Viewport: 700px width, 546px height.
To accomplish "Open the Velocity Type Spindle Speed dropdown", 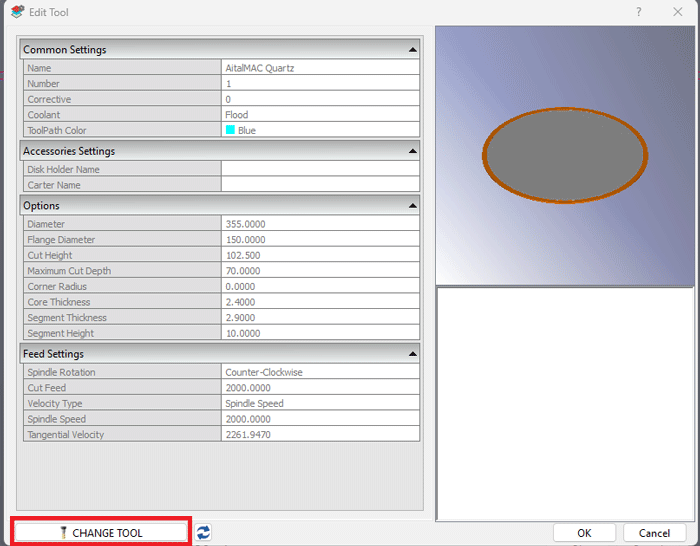I will (x=320, y=404).
